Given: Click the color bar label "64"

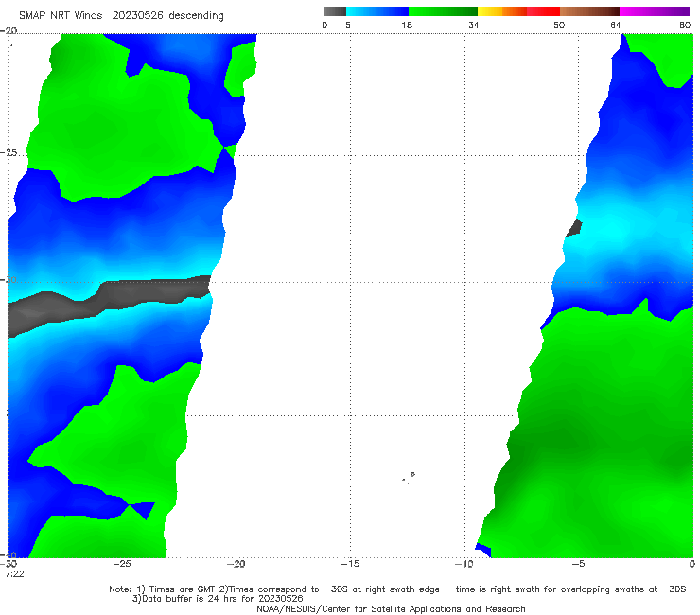Looking at the screenshot, I should point(616,25).
